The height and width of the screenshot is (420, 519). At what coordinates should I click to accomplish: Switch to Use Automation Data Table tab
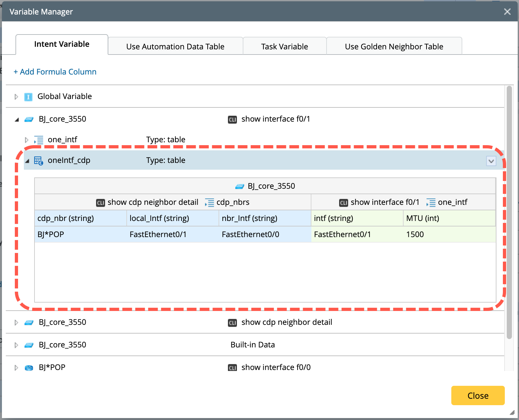click(x=175, y=46)
